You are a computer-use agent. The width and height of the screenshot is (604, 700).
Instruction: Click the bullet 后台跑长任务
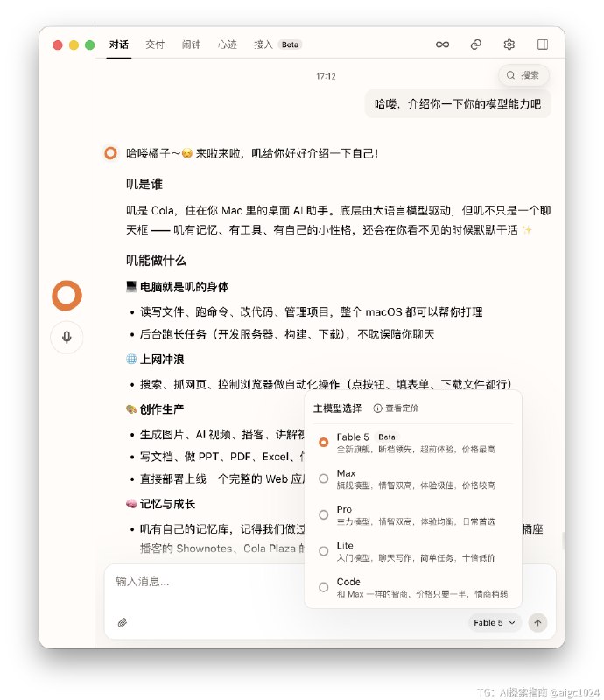[x=287, y=334]
